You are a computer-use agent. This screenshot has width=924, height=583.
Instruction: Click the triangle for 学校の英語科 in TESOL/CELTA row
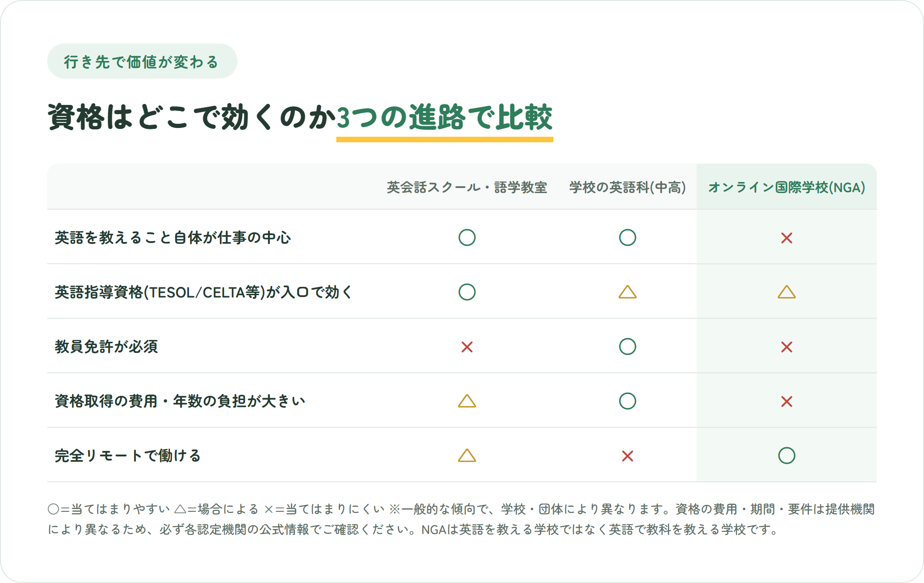click(627, 292)
